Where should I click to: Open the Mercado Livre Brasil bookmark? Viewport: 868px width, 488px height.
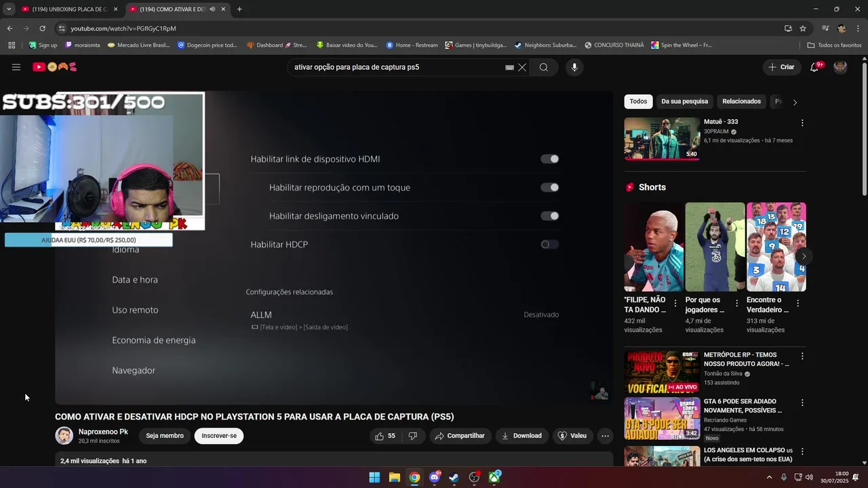(138, 45)
